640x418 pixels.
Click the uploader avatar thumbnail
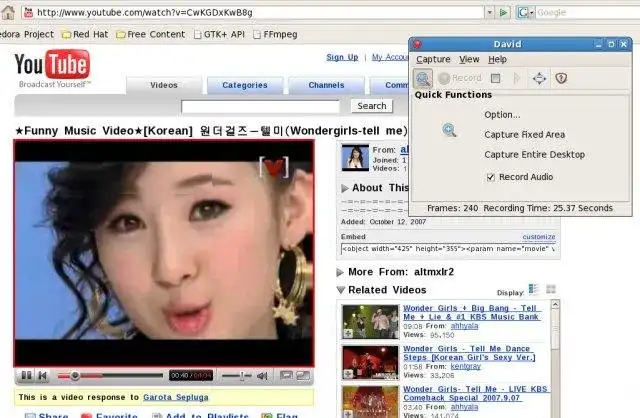355,158
